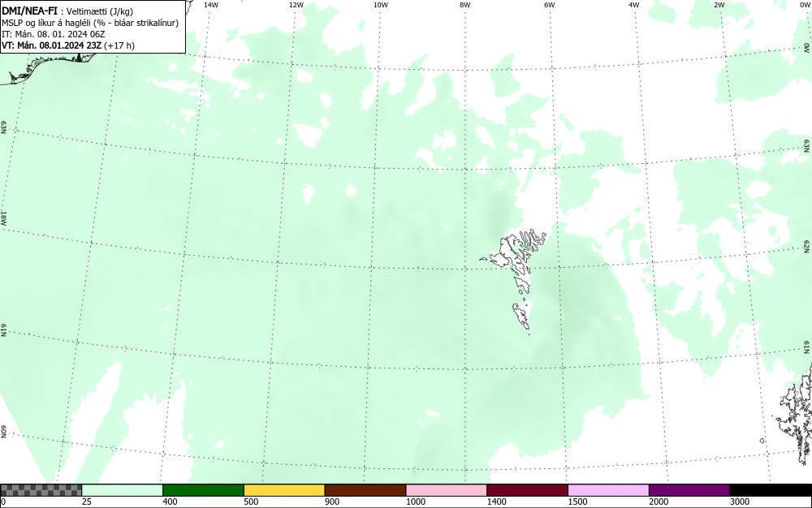
Task: Select the "4W" longitude label
Action: click(x=634, y=5)
